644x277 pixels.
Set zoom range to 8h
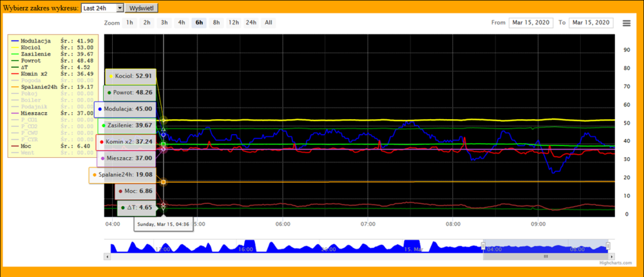(x=216, y=23)
